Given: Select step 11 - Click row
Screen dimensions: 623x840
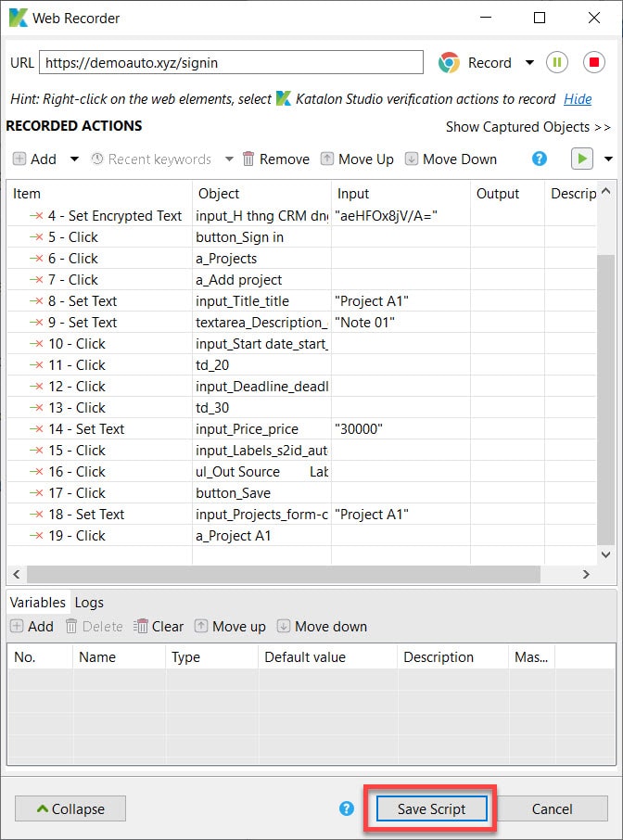Looking at the screenshot, I should (x=301, y=365).
